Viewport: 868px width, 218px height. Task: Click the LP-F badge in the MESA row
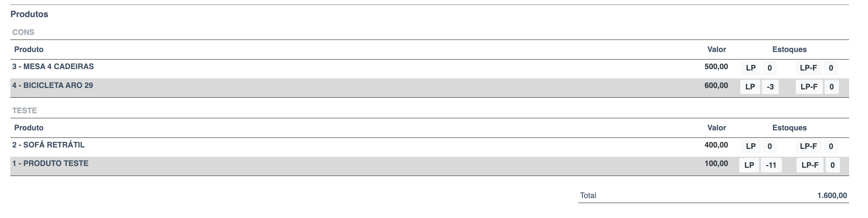[x=808, y=68]
